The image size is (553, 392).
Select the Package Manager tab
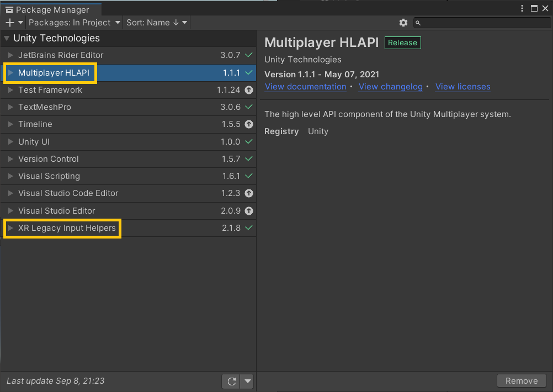[51, 9]
